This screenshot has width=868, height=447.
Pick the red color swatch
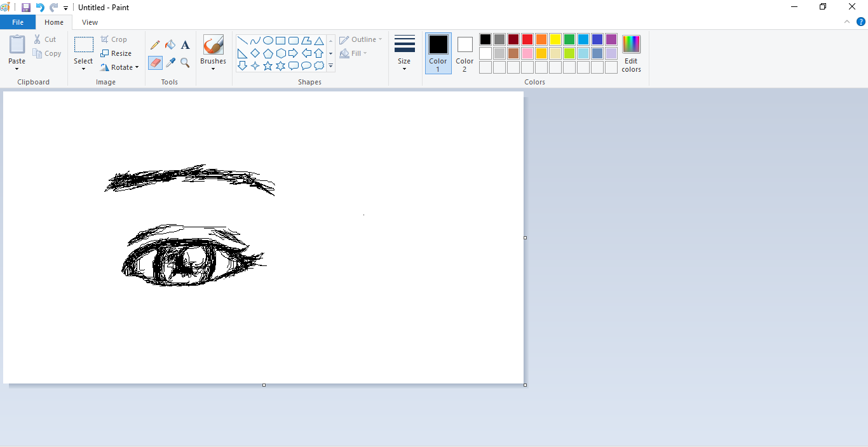[527, 39]
